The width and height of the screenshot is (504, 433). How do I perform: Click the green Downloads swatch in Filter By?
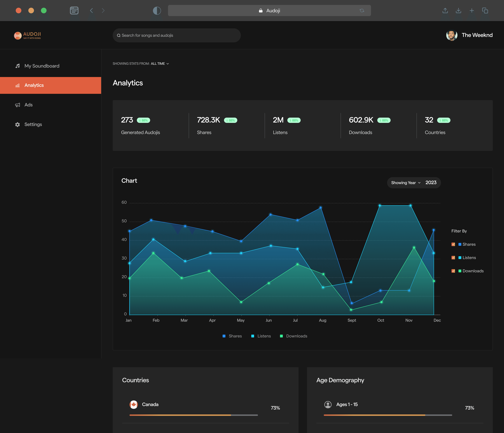[x=460, y=271]
